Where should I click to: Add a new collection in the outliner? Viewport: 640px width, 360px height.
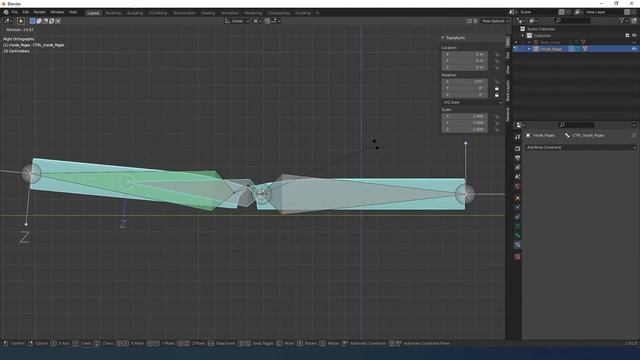(634, 20)
